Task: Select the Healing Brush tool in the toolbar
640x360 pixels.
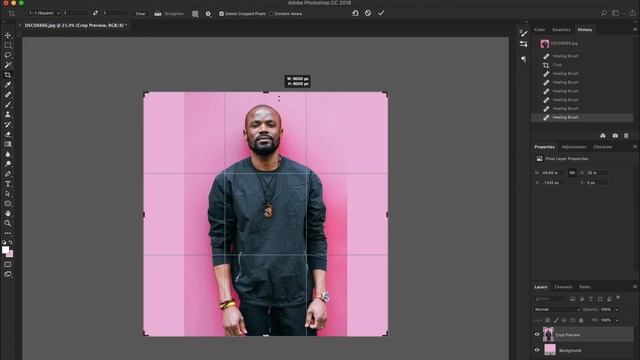Action: coord(8,95)
